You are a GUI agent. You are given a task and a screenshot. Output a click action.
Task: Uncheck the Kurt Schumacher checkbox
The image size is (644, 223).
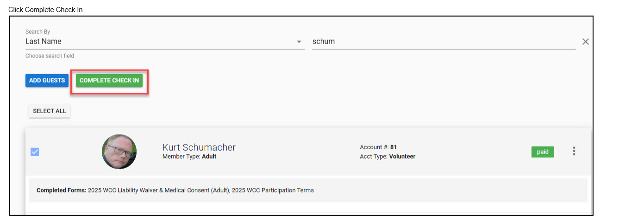coord(35,152)
